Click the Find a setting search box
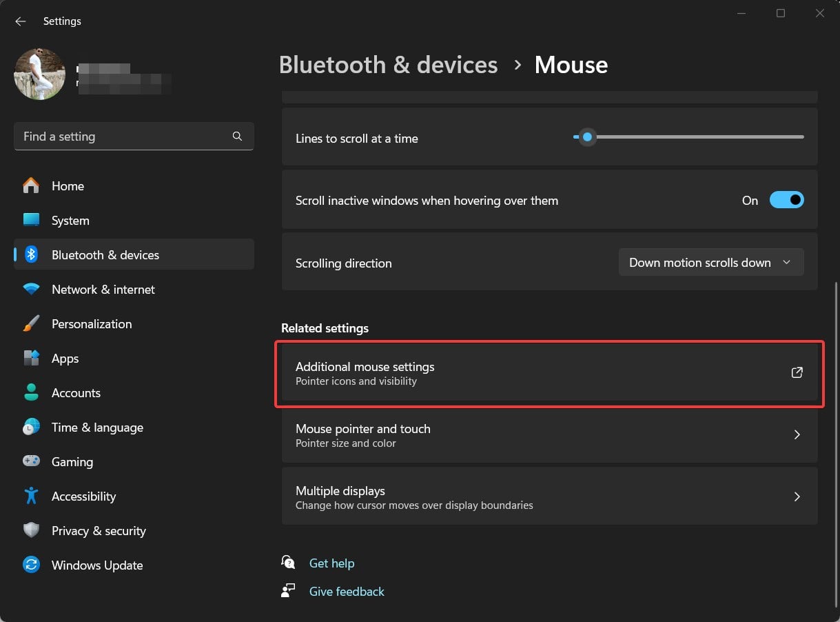840x622 pixels. 124,137
